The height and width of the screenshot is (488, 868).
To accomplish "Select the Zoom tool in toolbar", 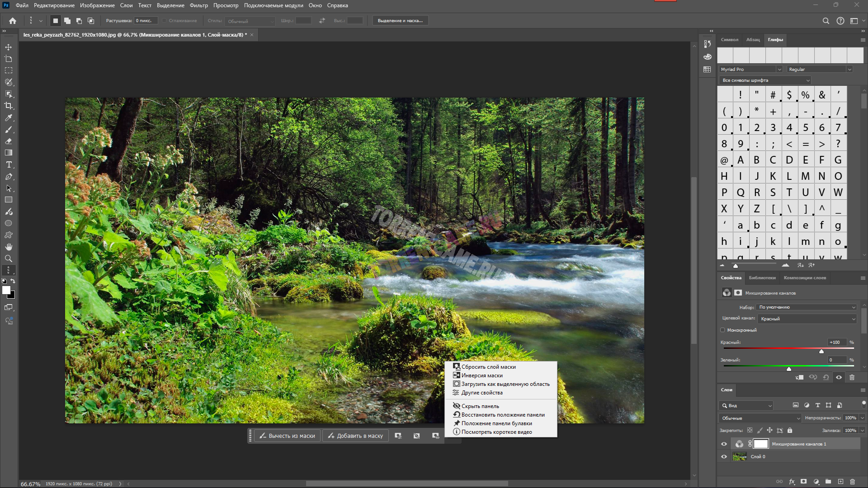I will [x=9, y=258].
